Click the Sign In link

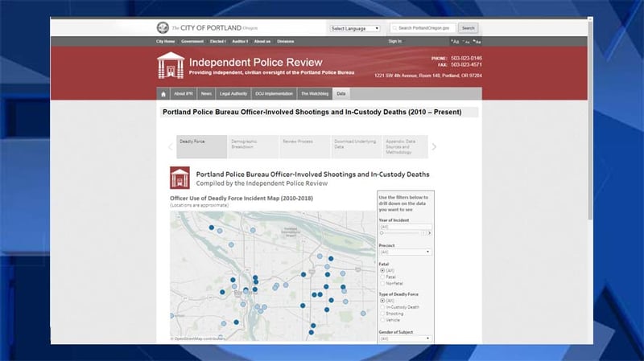394,41
